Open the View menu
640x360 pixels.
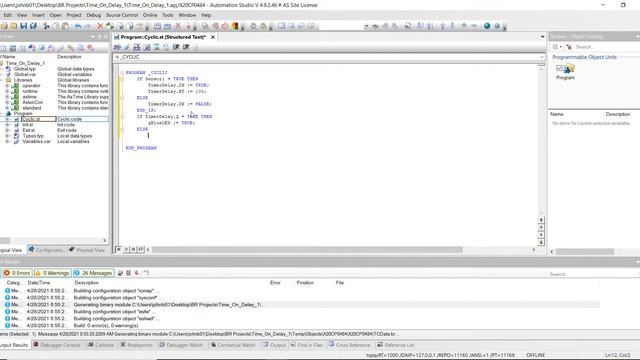tap(22, 15)
